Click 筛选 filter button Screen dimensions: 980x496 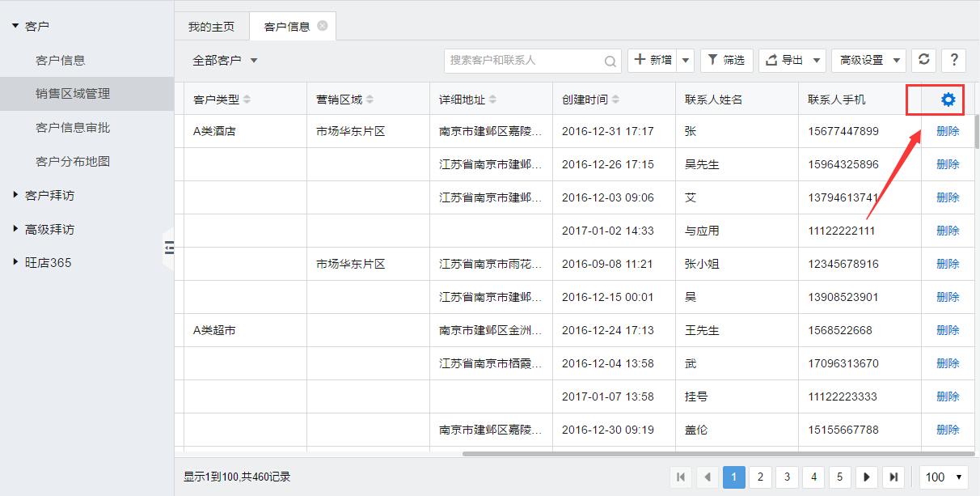[726, 60]
